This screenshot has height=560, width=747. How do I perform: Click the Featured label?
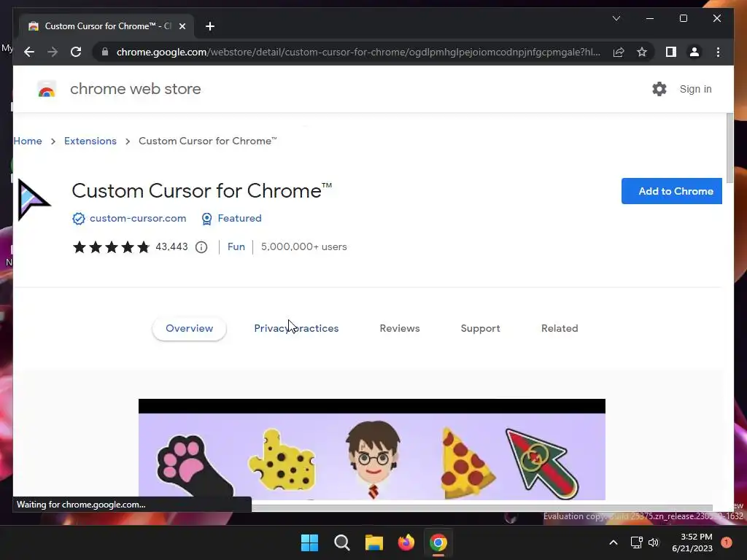239,218
